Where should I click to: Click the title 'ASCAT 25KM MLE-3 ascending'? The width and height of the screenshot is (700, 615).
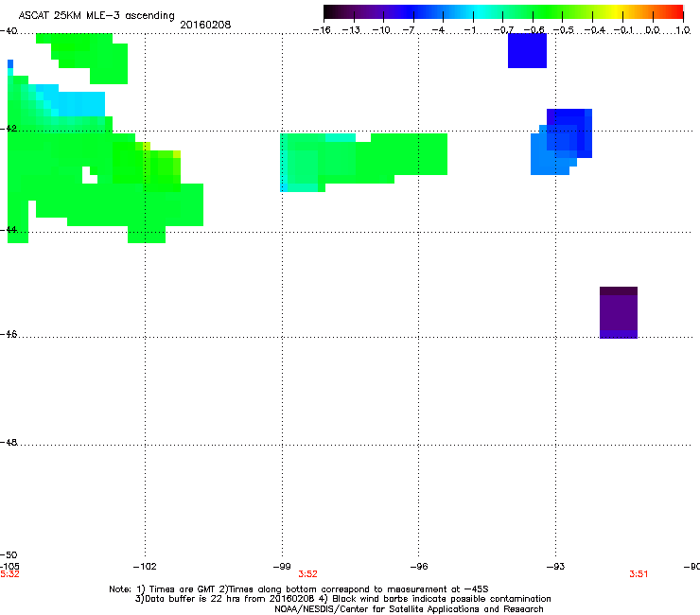coord(96,16)
